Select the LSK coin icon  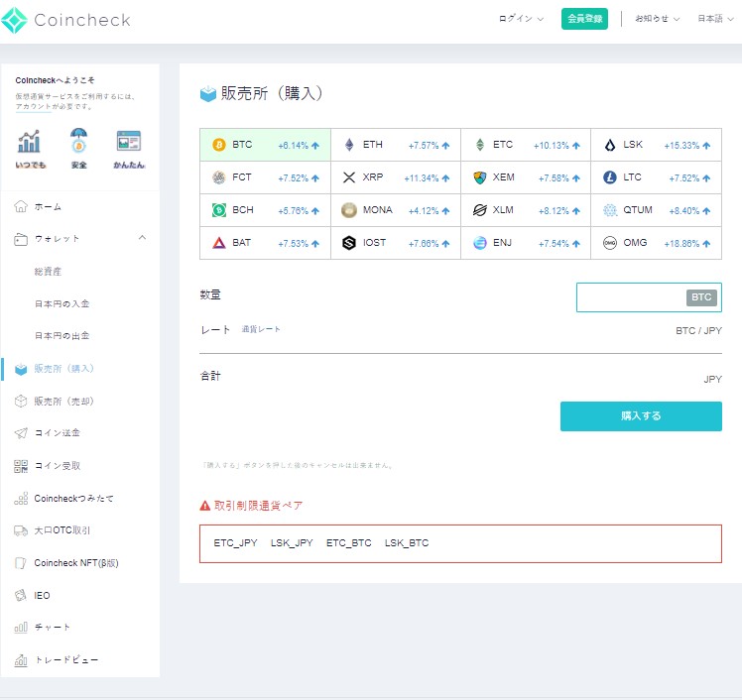(x=610, y=145)
